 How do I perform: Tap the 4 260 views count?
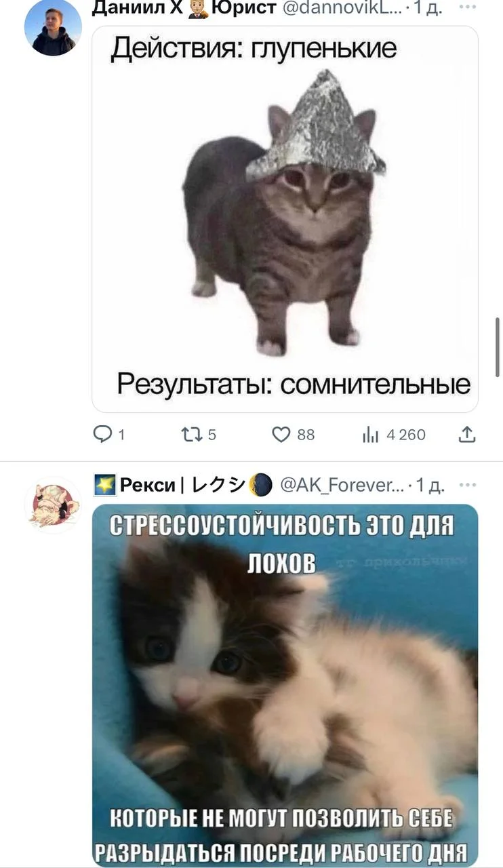tap(406, 435)
